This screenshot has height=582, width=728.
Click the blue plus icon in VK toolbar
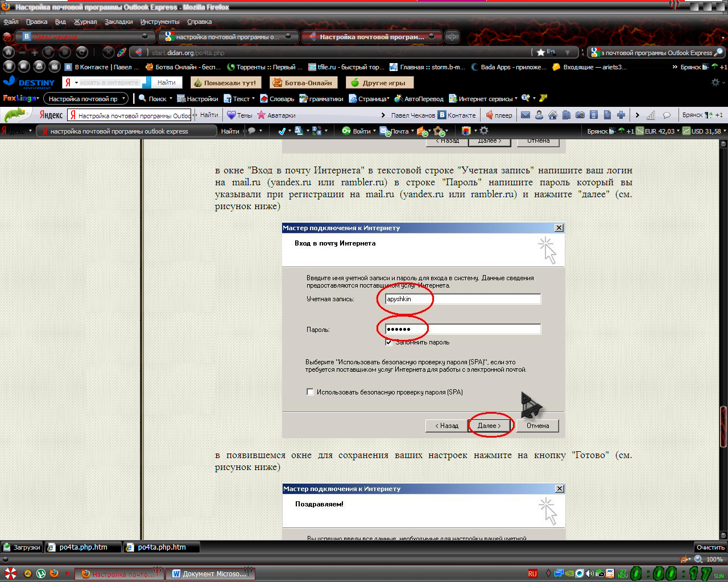621,115
